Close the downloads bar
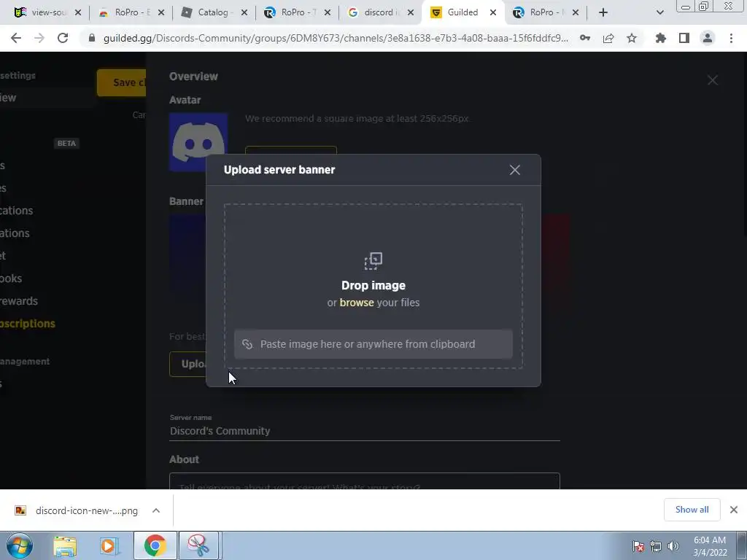 click(x=734, y=510)
